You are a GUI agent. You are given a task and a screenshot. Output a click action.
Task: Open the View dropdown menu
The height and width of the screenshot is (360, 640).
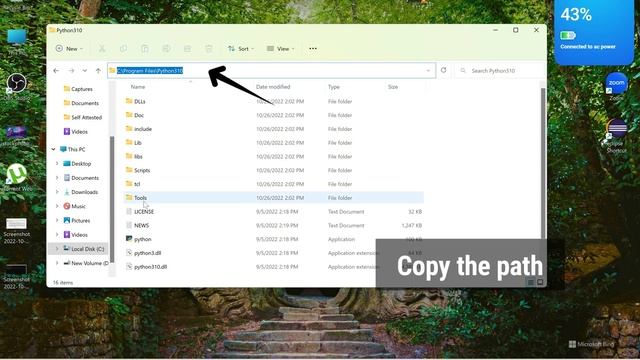coord(280,49)
